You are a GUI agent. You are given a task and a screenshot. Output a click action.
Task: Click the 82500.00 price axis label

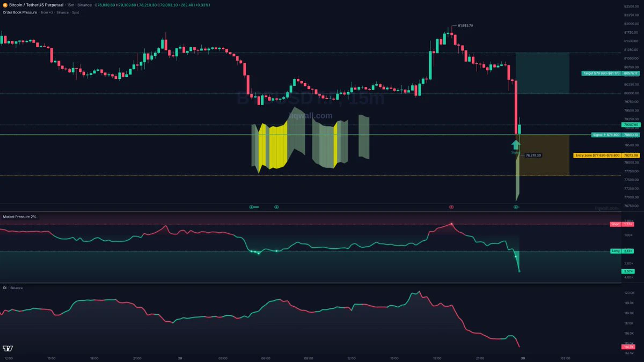click(631, 6)
